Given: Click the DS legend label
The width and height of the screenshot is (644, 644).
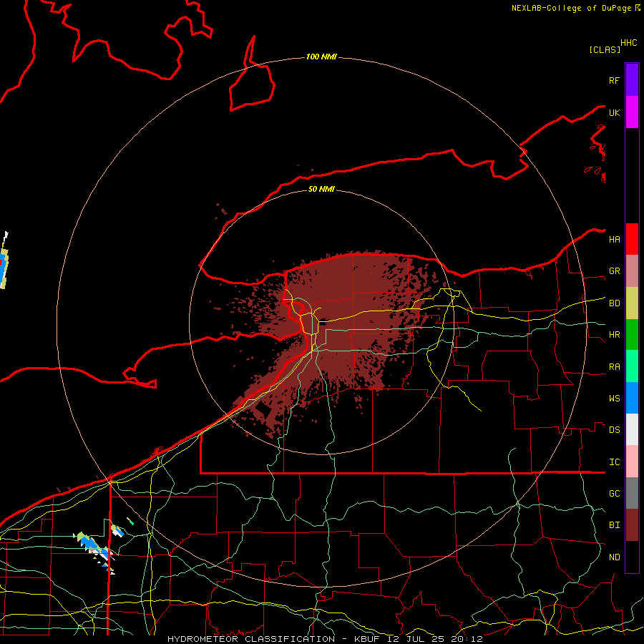Looking at the screenshot, I should point(615,430).
